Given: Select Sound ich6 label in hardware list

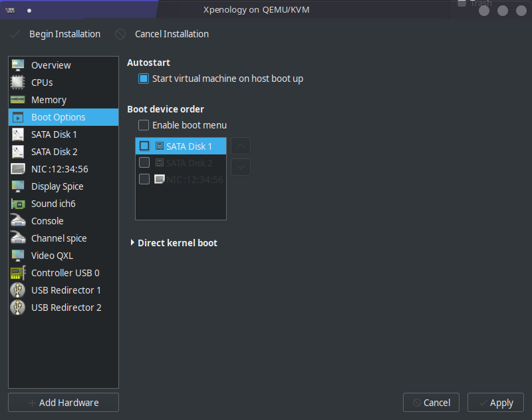Looking at the screenshot, I should click(53, 204).
